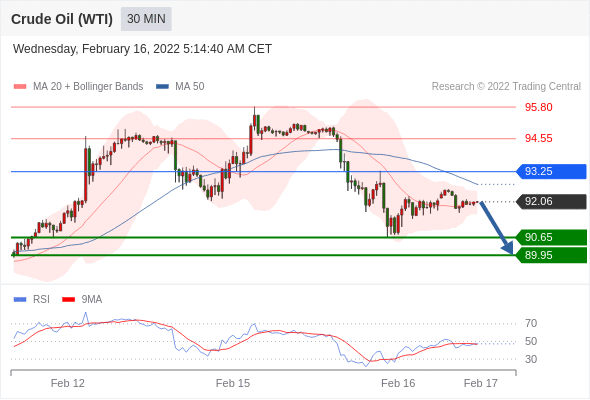590x400 pixels.
Task: Click the blue RSI legend swatch
Action: 20,300
